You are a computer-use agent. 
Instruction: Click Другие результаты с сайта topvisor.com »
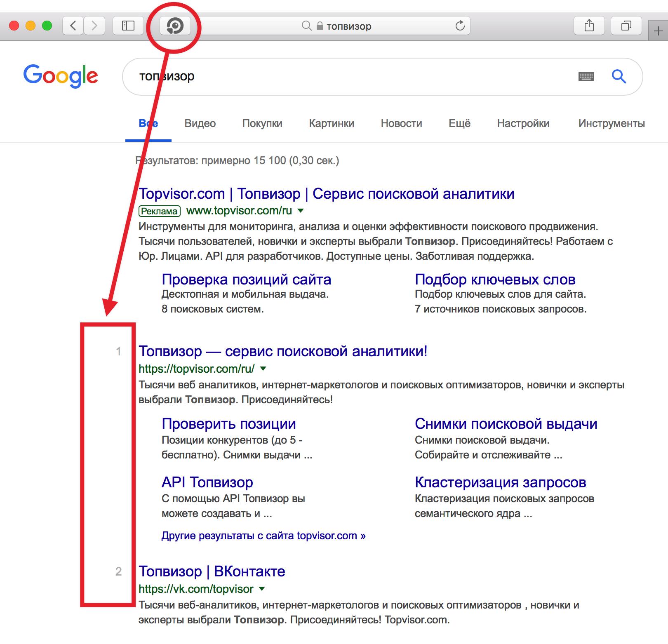point(263,536)
